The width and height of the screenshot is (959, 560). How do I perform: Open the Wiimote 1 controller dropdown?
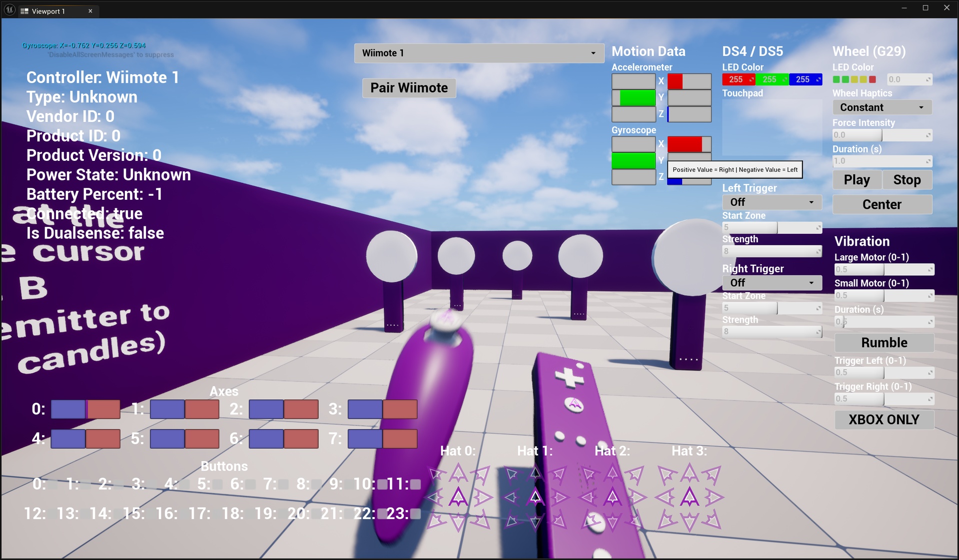click(x=479, y=53)
